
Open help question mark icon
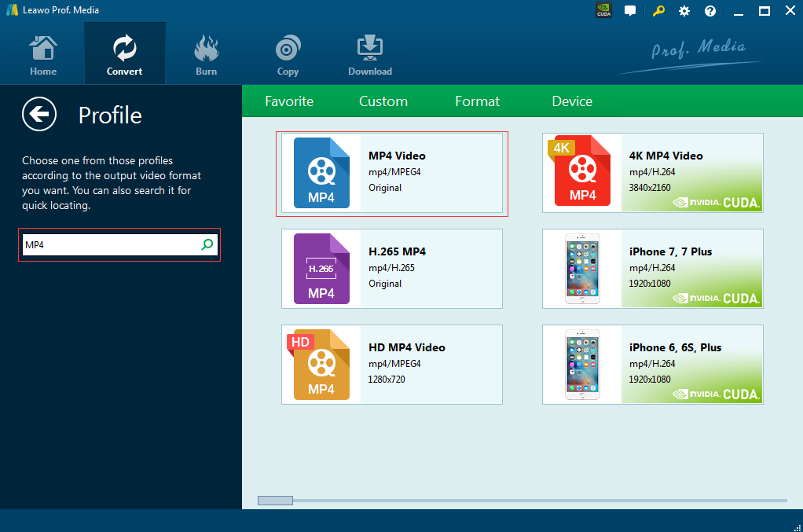710,11
